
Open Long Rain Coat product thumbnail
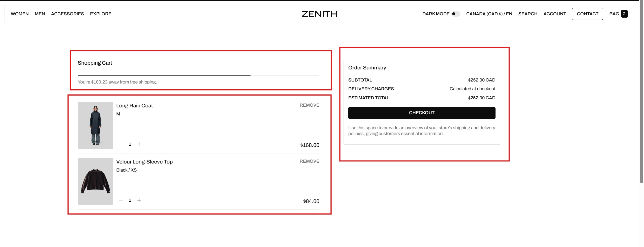[95, 125]
